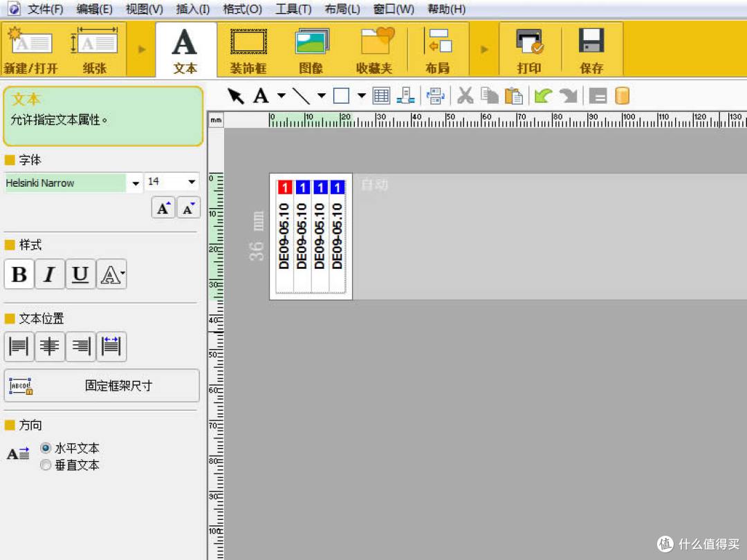Click the gray redo arrow
The image size is (747, 560).
pyautogui.click(x=569, y=95)
